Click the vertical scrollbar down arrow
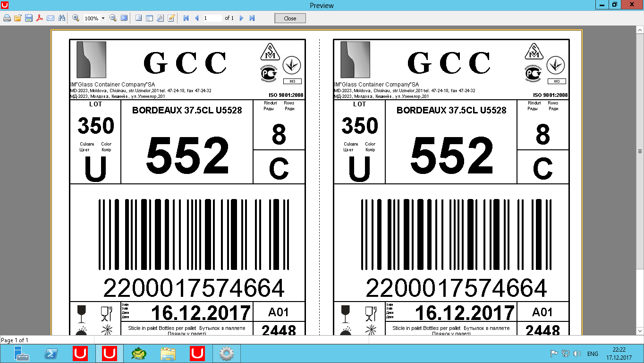The width and height of the screenshot is (644, 363). tap(640, 331)
